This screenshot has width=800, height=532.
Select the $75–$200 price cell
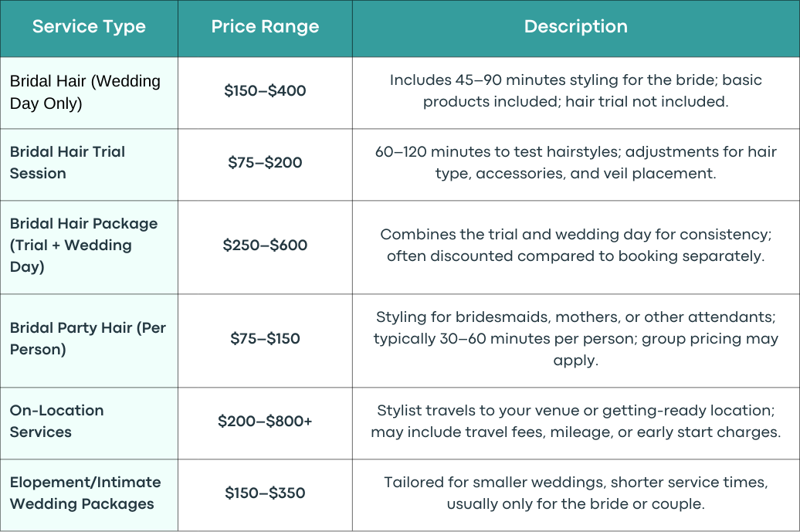pyautogui.click(x=265, y=164)
